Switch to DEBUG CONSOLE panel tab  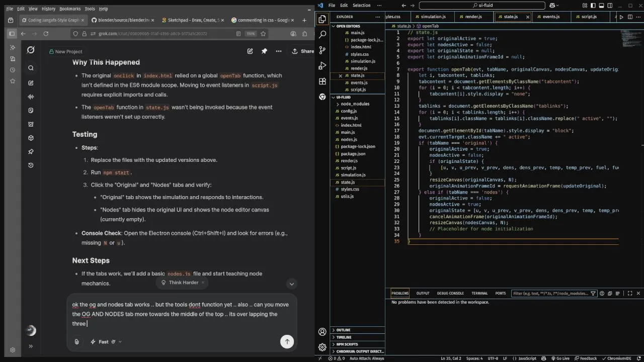[x=450, y=293]
